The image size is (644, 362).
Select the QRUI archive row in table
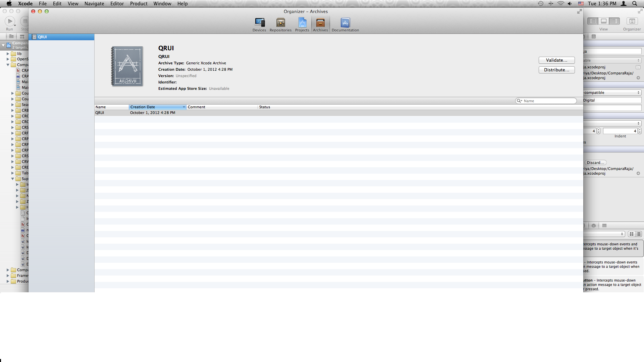(x=339, y=113)
